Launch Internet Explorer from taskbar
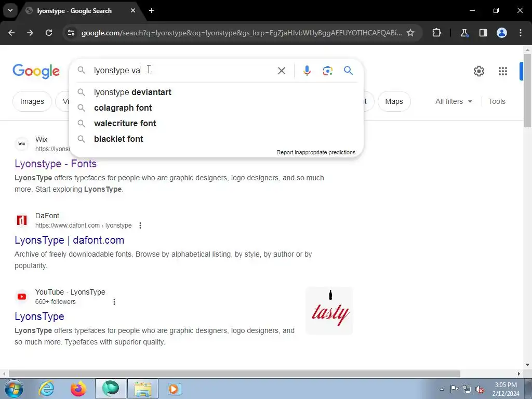 click(46, 389)
